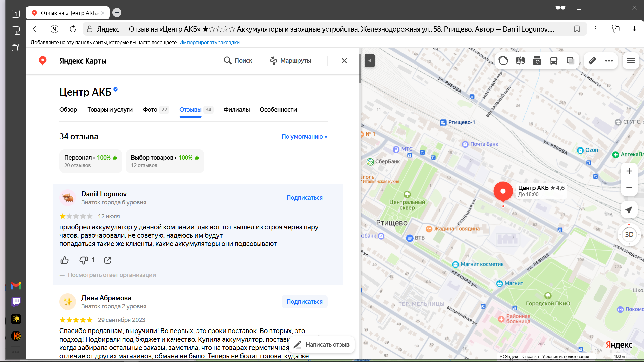Click my location arrow button
The width and height of the screenshot is (644, 362).
[629, 210]
